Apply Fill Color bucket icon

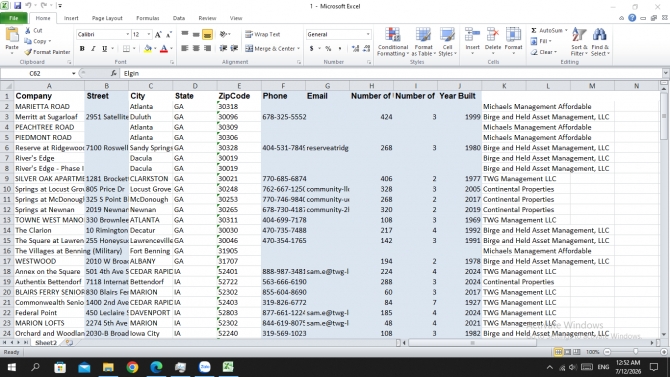(148, 49)
